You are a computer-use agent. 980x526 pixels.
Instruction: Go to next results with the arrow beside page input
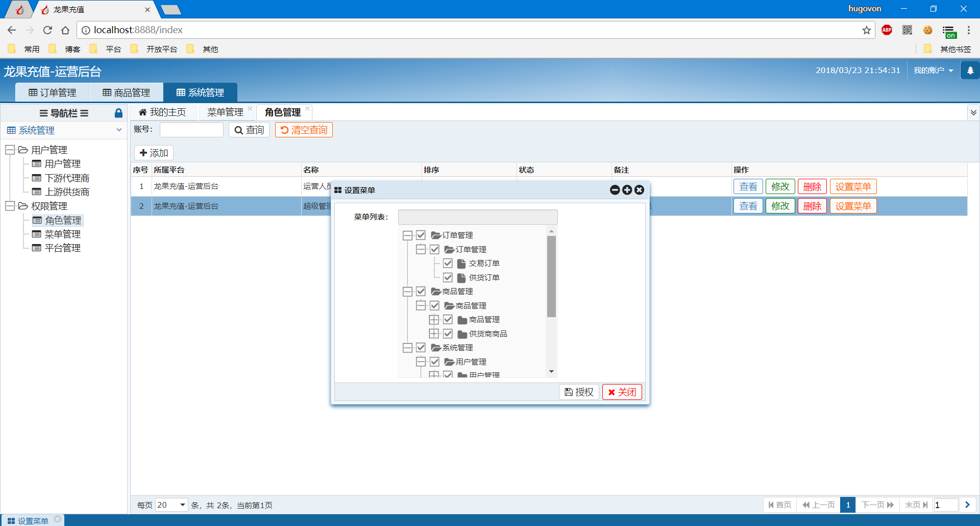pyautogui.click(x=967, y=505)
